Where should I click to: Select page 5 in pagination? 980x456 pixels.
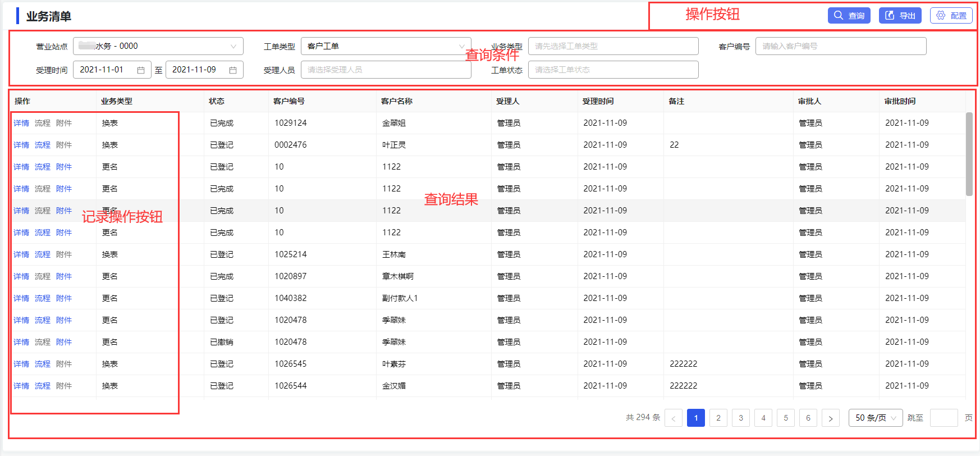(786, 418)
